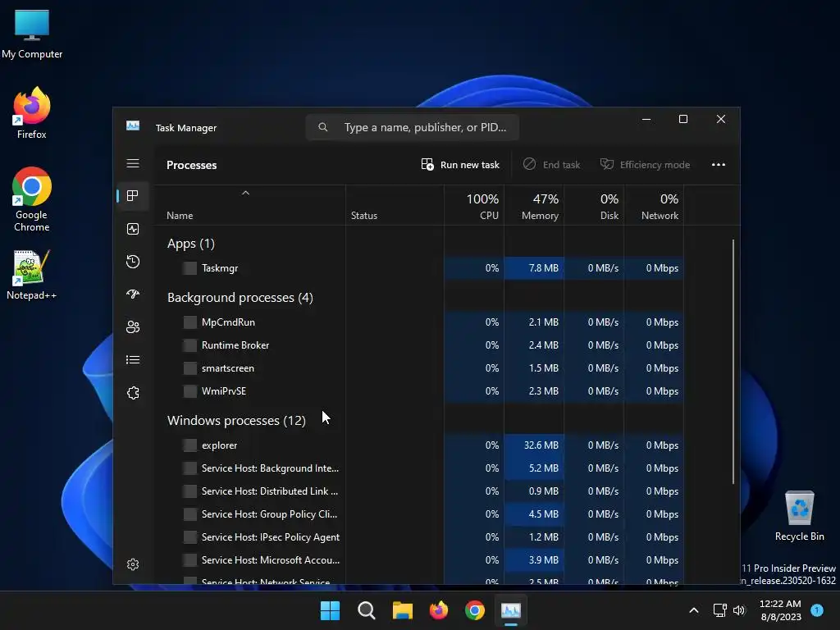Image resolution: width=840 pixels, height=630 pixels.
Task: Click the Task Manager taskbar button
Action: tap(510, 610)
